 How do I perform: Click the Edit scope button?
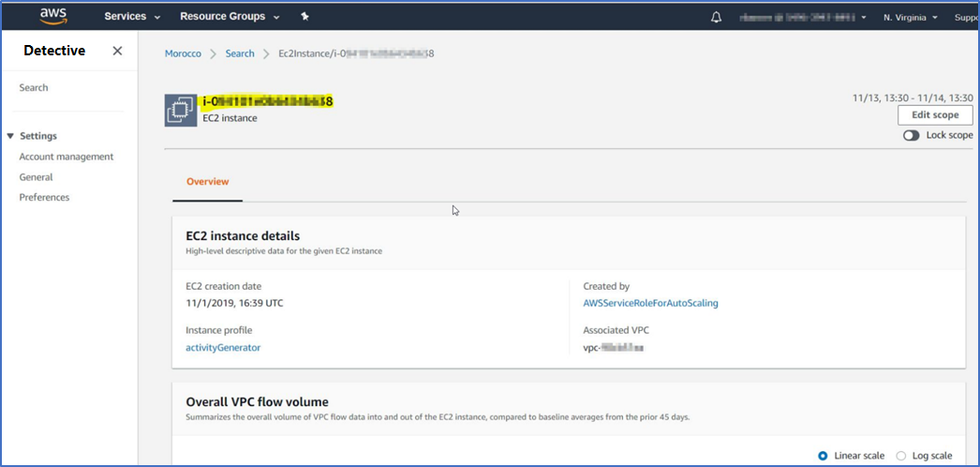pos(934,114)
